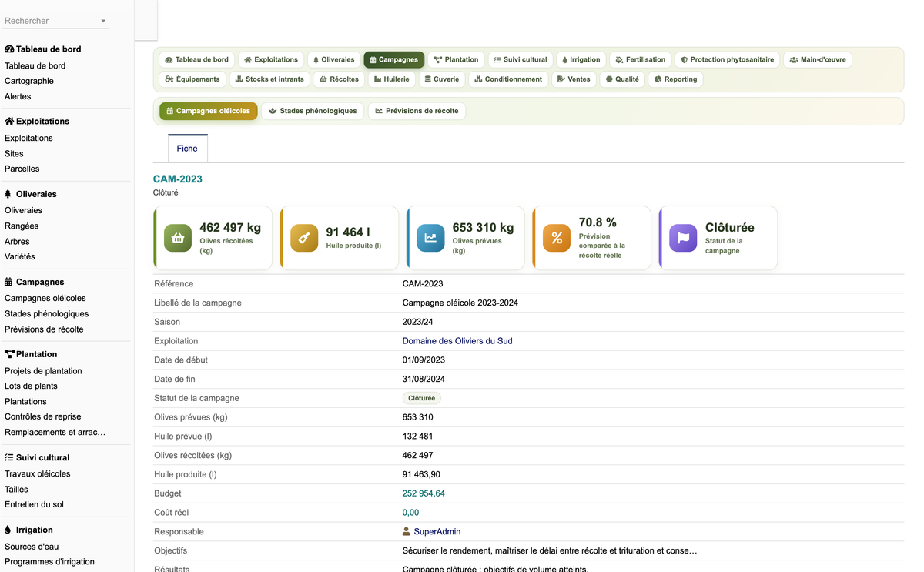This screenshot has height=572, width=924.
Task: Open the Équipements module
Action: (x=192, y=79)
